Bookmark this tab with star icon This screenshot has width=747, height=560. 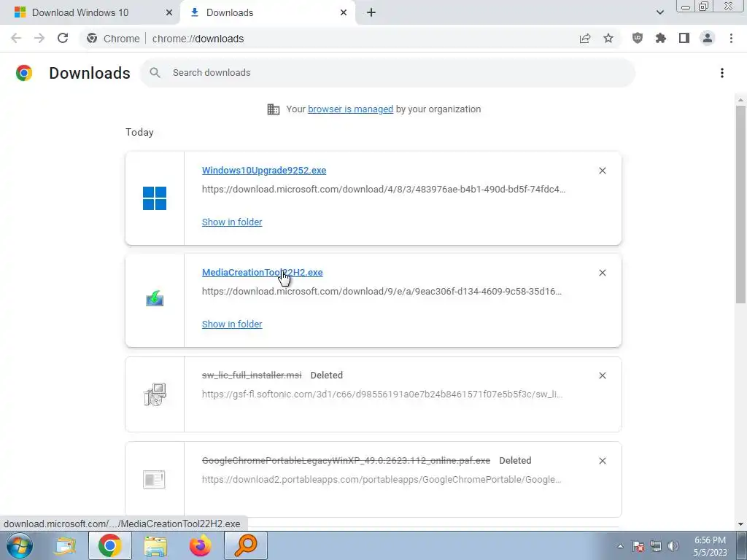click(x=608, y=39)
